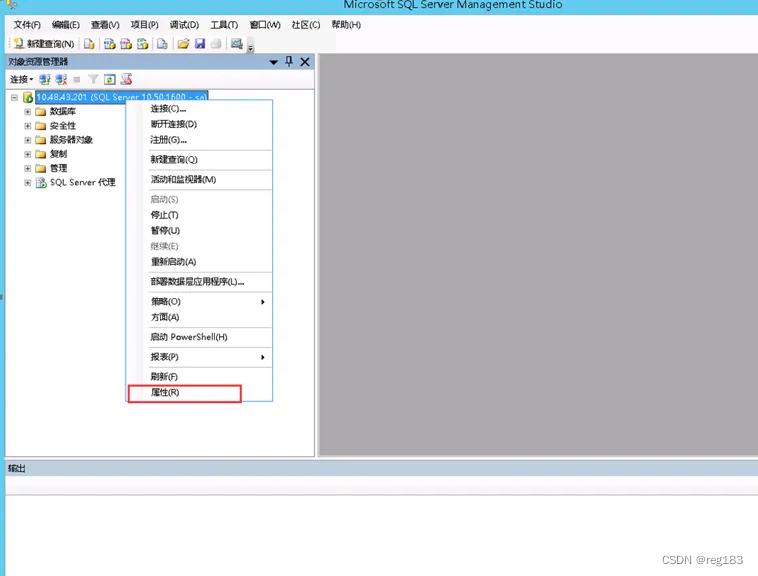Viewport: 758px width, 576px height.
Task: Expand the 数据库 folder node
Action: [x=28, y=112]
